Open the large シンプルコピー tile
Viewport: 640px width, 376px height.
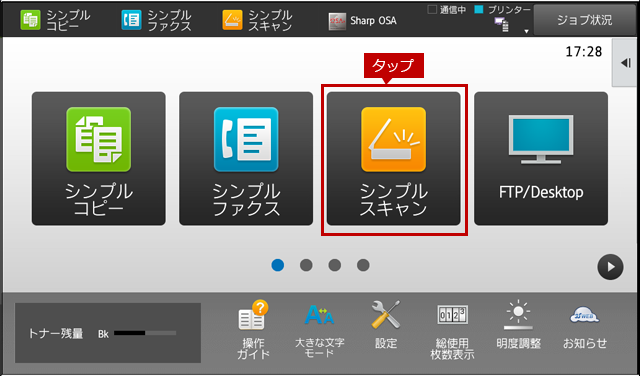coord(99,158)
